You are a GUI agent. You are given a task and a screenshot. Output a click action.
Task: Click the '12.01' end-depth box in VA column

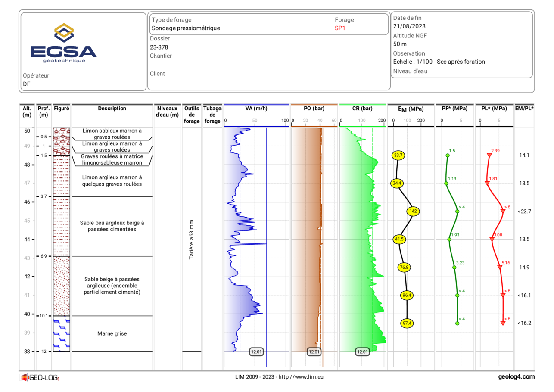coord(257,352)
